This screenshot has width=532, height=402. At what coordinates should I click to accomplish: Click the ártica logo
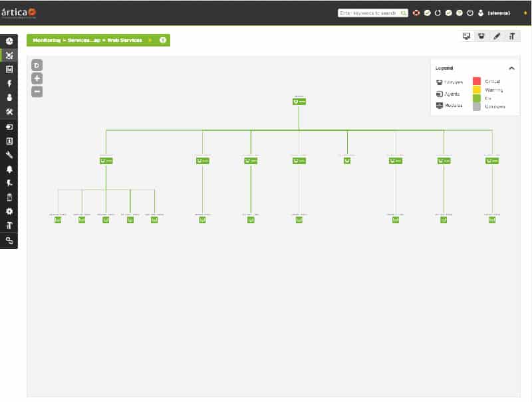[x=19, y=13]
